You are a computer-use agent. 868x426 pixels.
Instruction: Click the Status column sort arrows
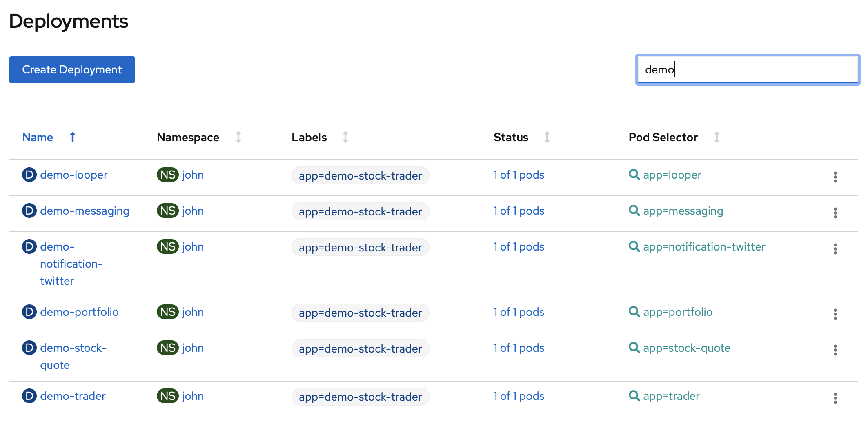coord(547,137)
